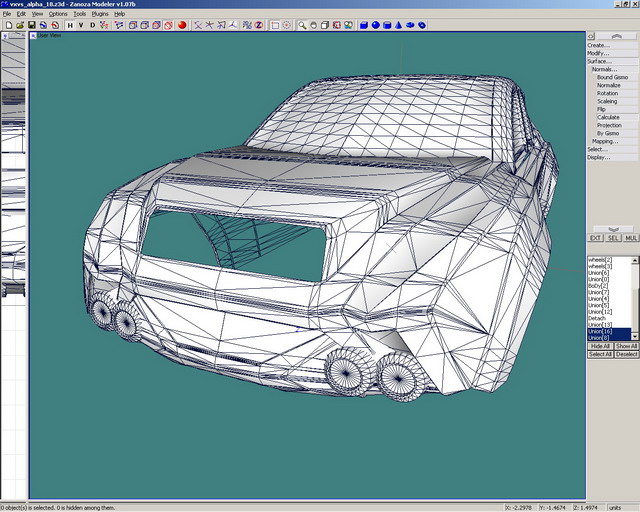Click the Open file folder icon
Image resolution: width=640 pixels, height=512 pixels.
click(18, 25)
